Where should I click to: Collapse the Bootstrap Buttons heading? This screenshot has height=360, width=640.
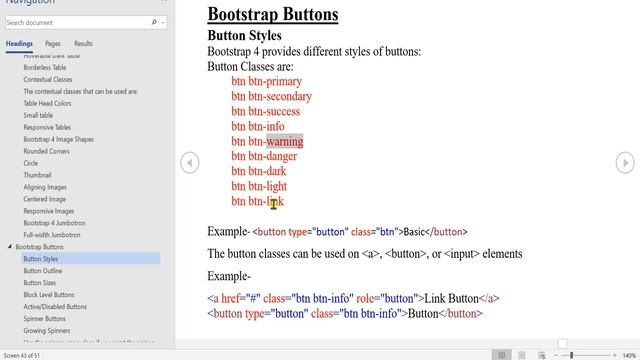9,247
